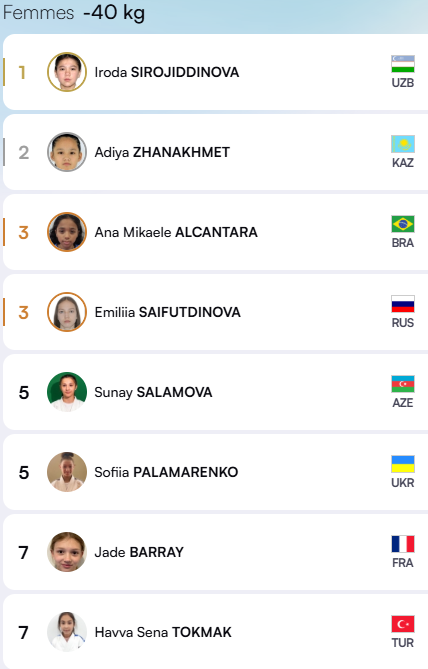Select Havva Sena TOKMAK name
The height and width of the screenshot is (669, 428).
click(x=163, y=632)
